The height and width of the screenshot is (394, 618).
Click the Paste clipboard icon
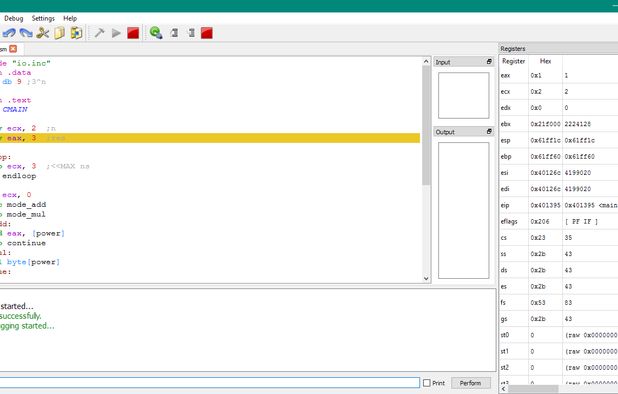(x=76, y=33)
